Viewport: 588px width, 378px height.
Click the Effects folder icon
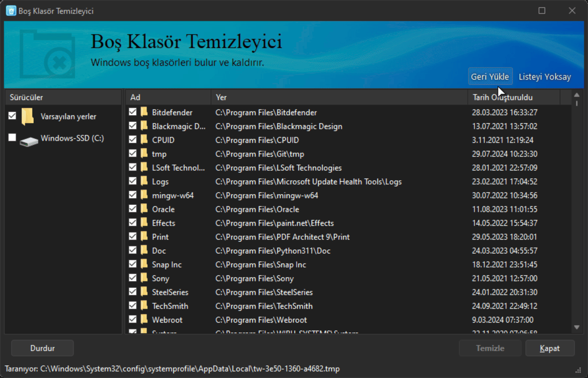click(x=144, y=223)
